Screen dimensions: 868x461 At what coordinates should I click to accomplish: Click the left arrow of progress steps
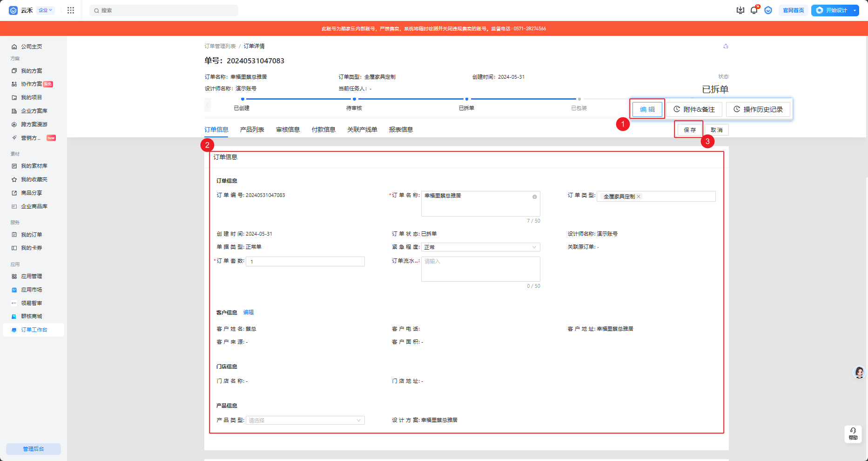(x=208, y=105)
